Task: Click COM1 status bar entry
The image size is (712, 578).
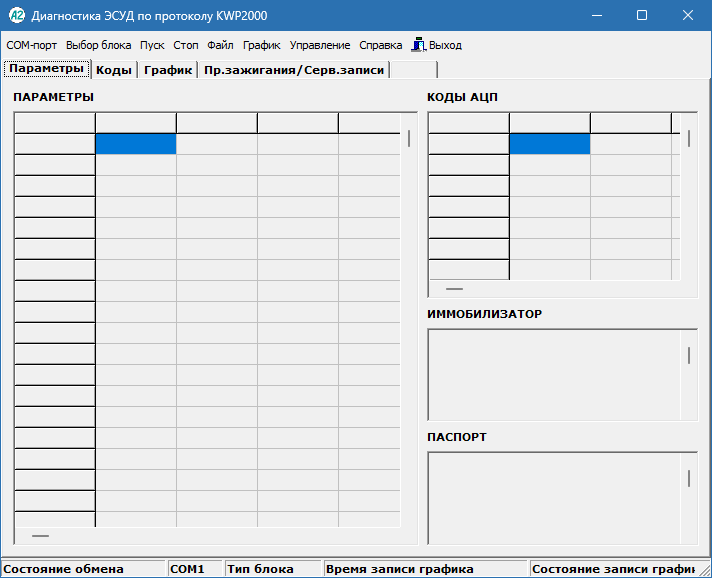Action: click(x=195, y=569)
